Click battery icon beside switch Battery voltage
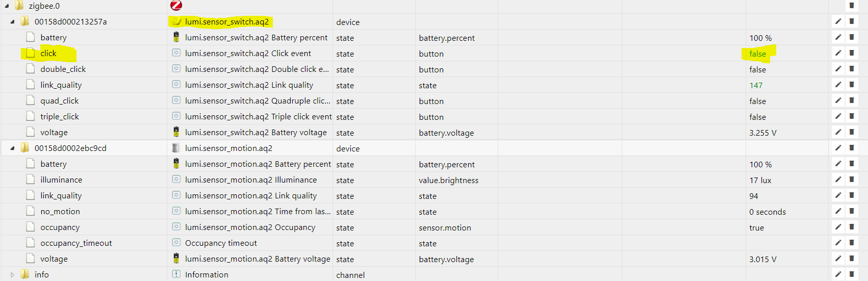Viewport: 868px width, 281px height. 176,132
